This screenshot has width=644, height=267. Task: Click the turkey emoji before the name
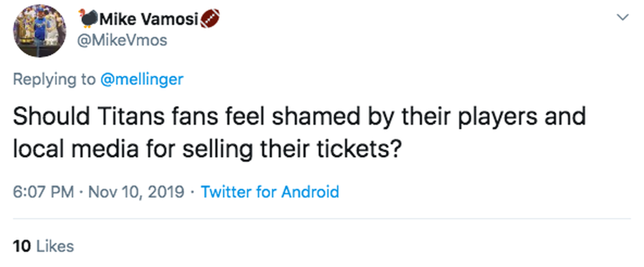pyautogui.click(x=89, y=19)
